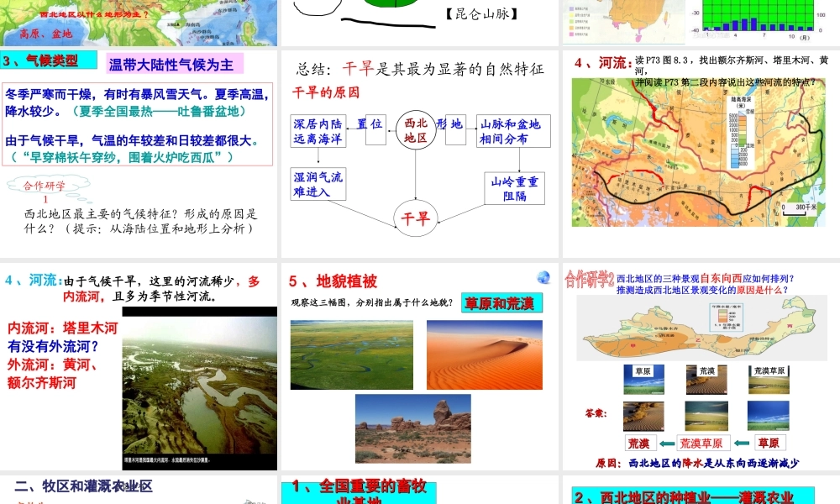Click the 1、全国重要的畜牧业基地 title

click(x=359, y=491)
